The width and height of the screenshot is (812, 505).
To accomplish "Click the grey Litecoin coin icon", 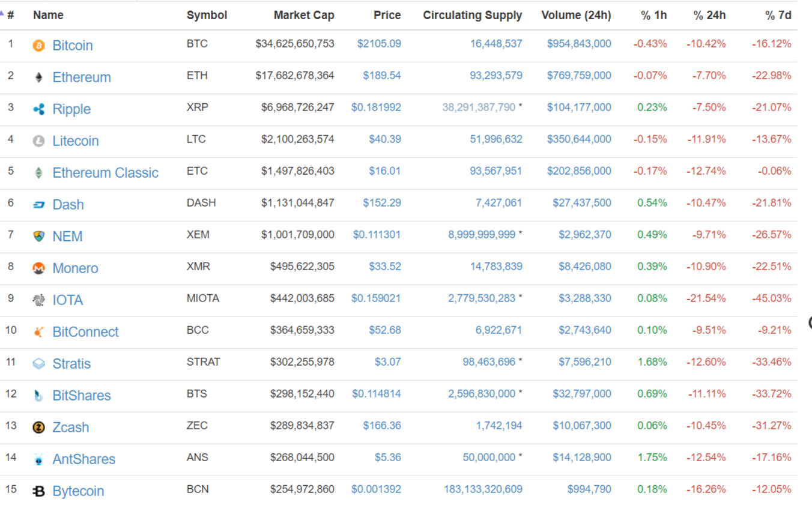I will (38, 141).
